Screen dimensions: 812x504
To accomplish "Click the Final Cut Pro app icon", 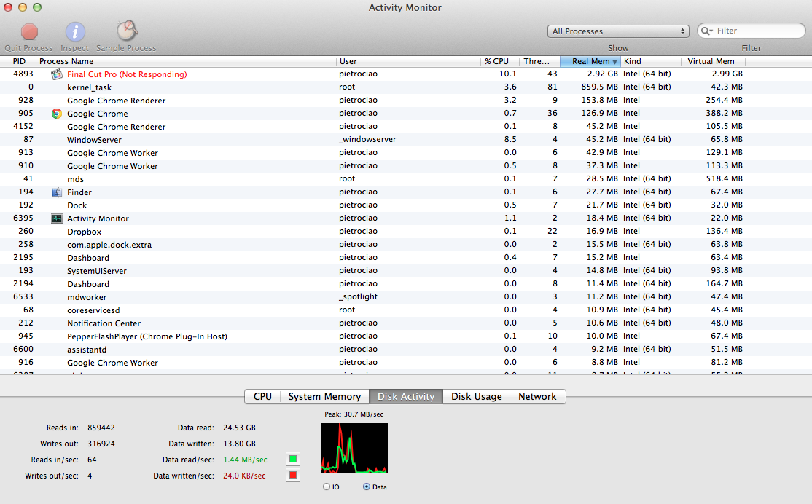I will [56, 74].
